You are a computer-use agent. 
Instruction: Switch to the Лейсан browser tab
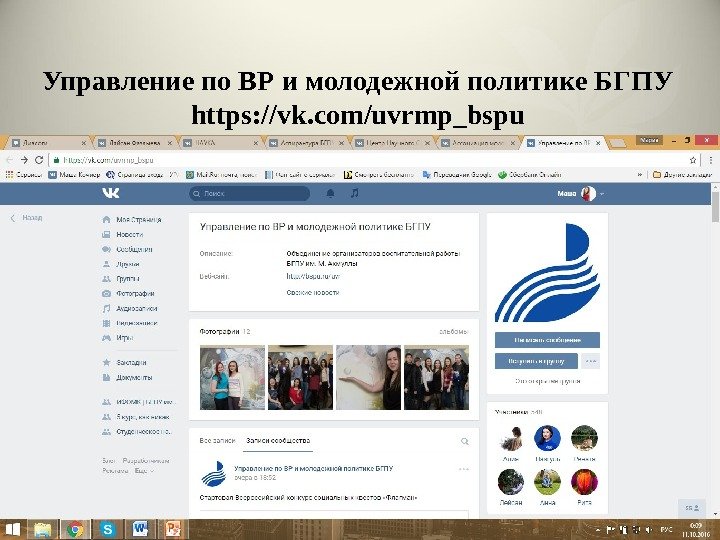[x=134, y=143]
